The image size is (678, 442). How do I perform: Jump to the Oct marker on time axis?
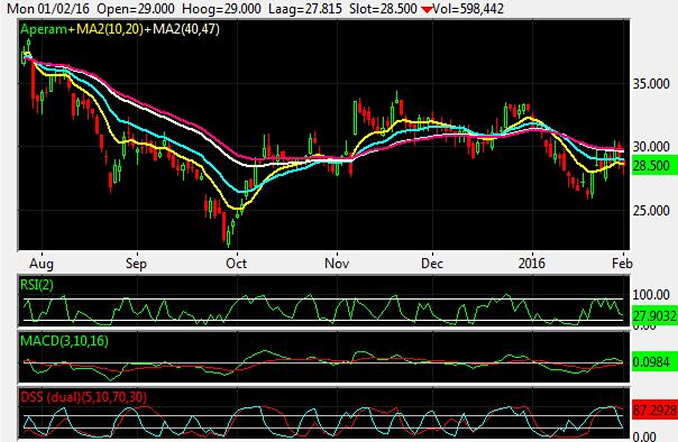pyautogui.click(x=236, y=264)
